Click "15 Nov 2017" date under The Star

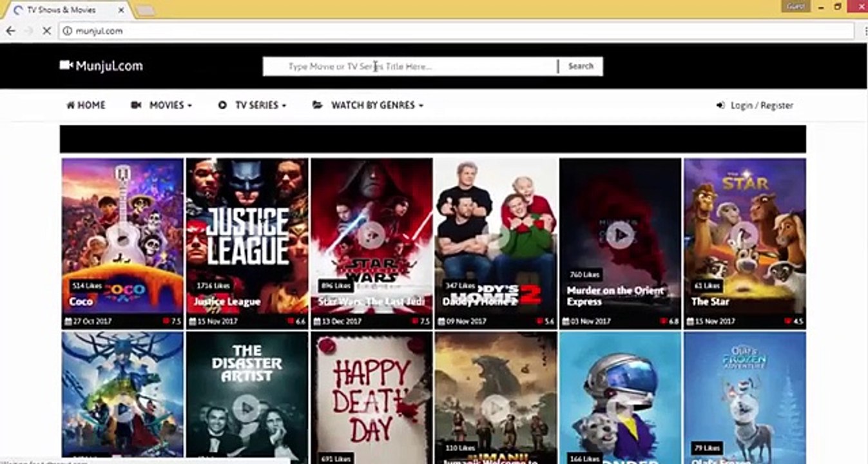click(x=711, y=321)
